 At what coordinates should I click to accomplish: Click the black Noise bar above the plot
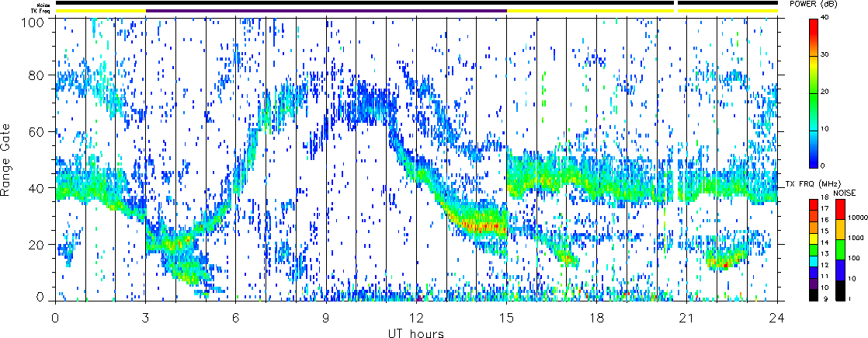click(364, 3)
